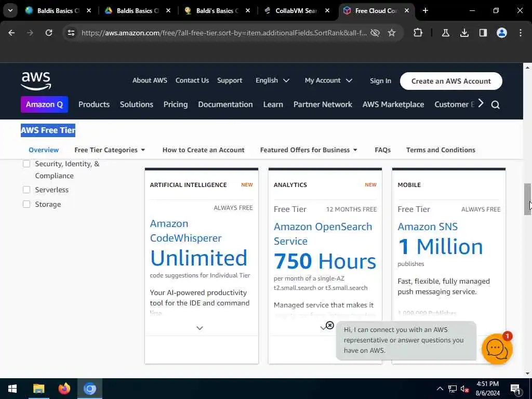Show hidden system tray icons

tap(440, 389)
